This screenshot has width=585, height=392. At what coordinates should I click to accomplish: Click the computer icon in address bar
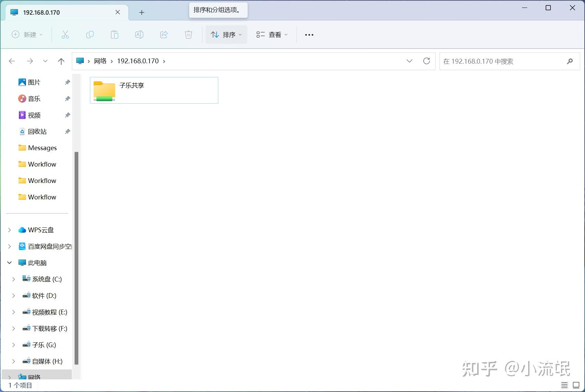pyautogui.click(x=80, y=61)
